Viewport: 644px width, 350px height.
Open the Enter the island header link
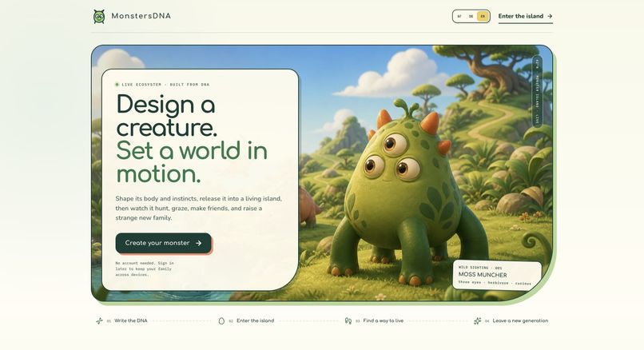click(x=525, y=17)
